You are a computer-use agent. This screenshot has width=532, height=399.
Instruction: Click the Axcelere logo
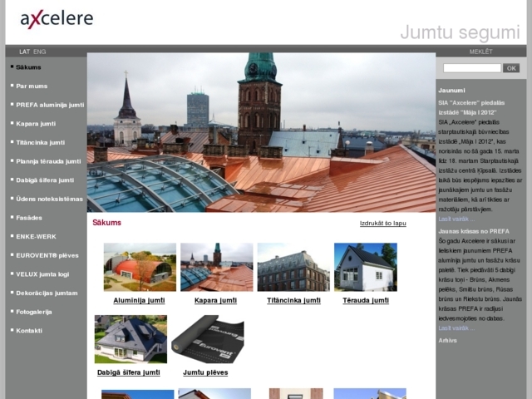[57, 18]
